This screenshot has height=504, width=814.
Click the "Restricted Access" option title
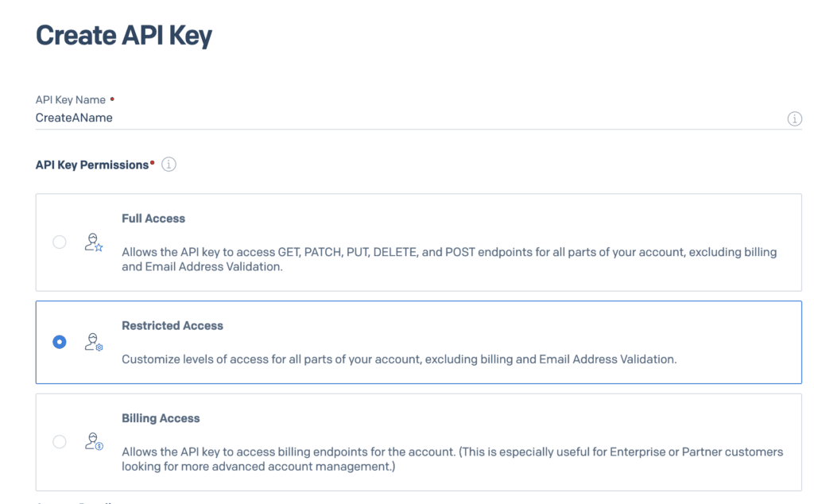pyautogui.click(x=172, y=325)
